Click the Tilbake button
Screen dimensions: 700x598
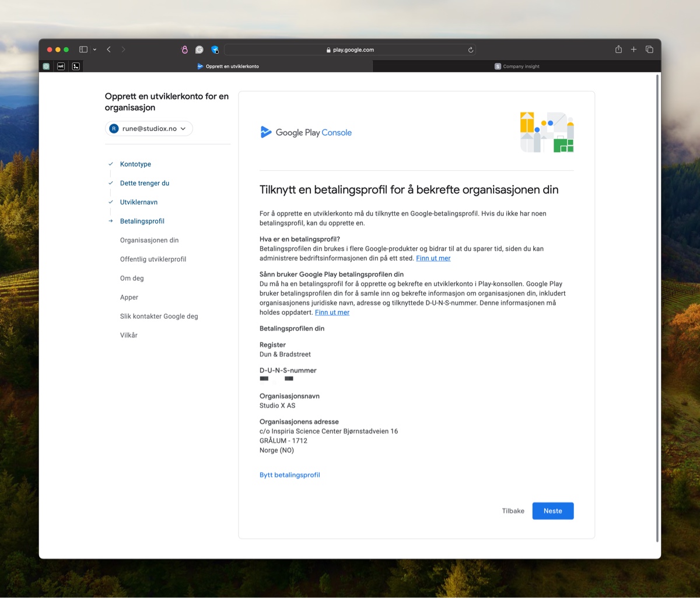click(x=513, y=511)
